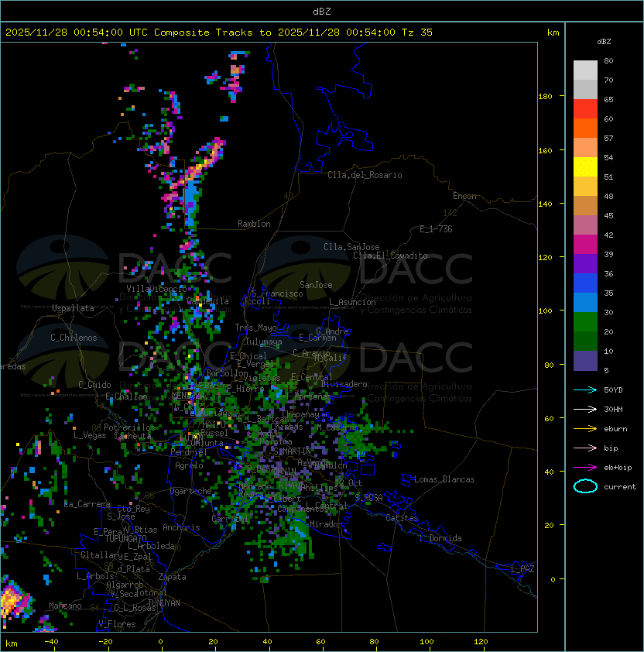Click the 'Anchoris' map label
This screenshot has height=652, width=644.
point(181,527)
